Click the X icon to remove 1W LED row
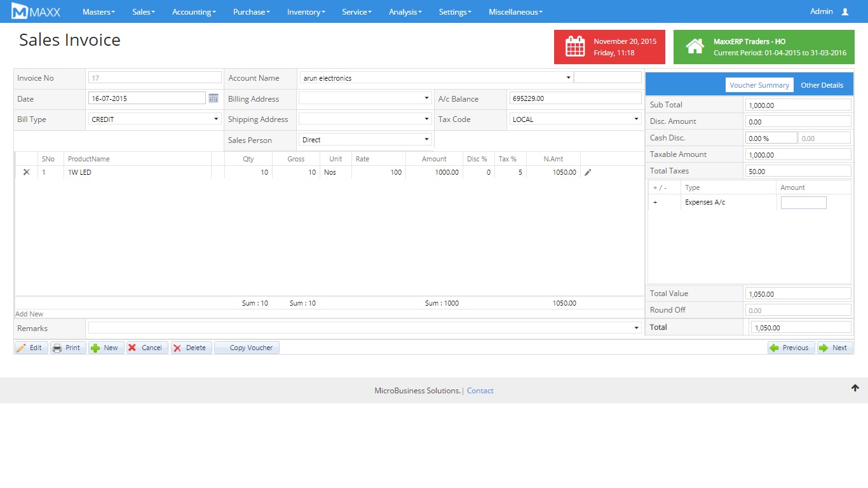Viewport: 868px width, 488px height. (x=27, y=172)
